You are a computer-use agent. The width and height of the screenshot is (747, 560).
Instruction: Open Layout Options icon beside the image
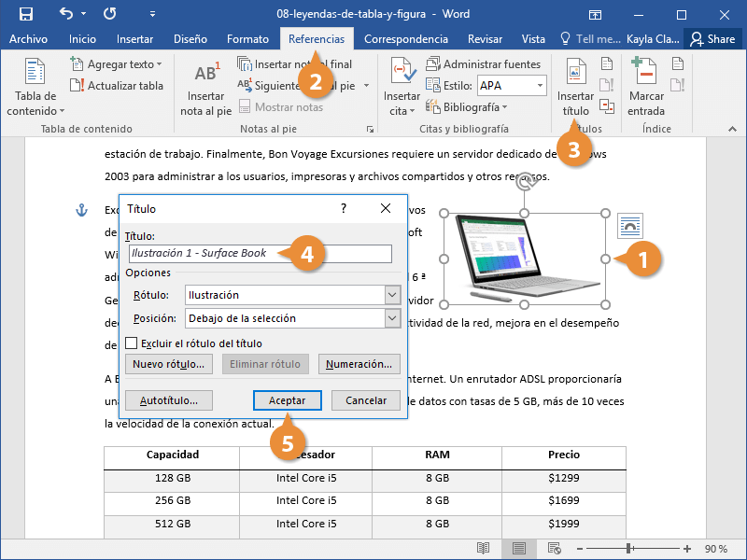631,226
